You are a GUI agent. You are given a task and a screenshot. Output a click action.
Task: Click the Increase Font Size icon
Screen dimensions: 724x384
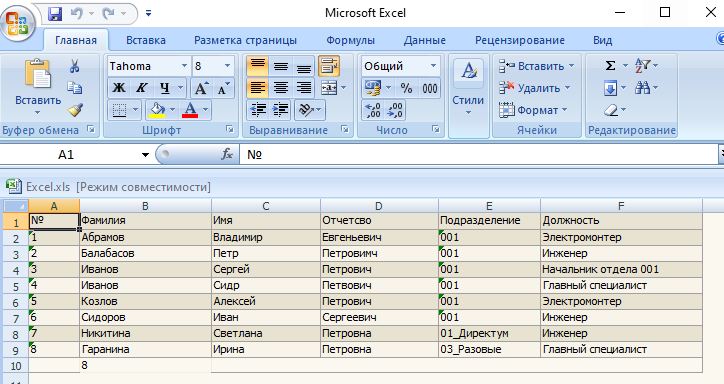tap(201, 88)
